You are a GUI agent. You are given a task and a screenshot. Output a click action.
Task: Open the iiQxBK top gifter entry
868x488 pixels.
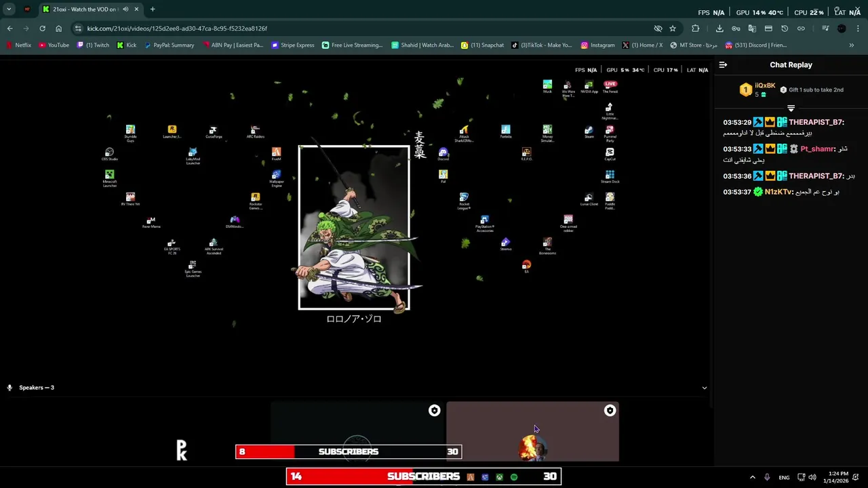(757, 89)
